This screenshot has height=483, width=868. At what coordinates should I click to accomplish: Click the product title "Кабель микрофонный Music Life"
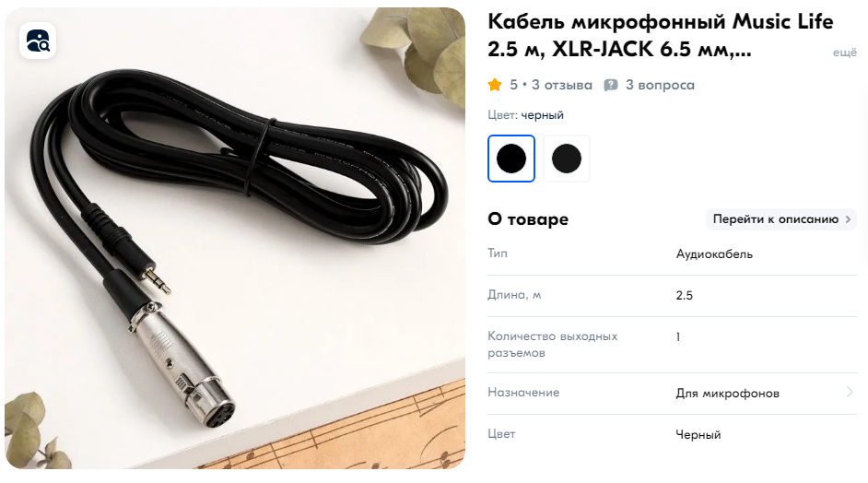pos(661,22)
